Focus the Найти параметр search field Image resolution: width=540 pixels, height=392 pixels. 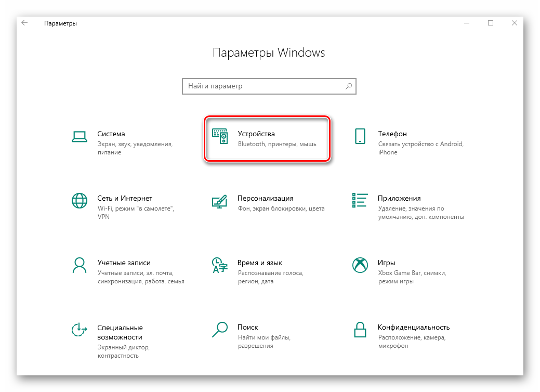pos(269,86)
